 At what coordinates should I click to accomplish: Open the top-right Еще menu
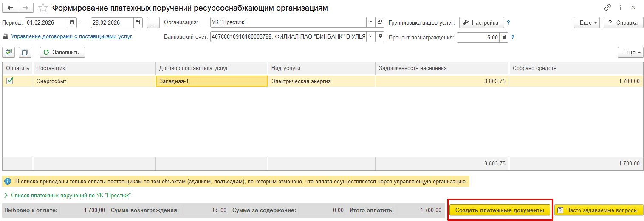588,23
